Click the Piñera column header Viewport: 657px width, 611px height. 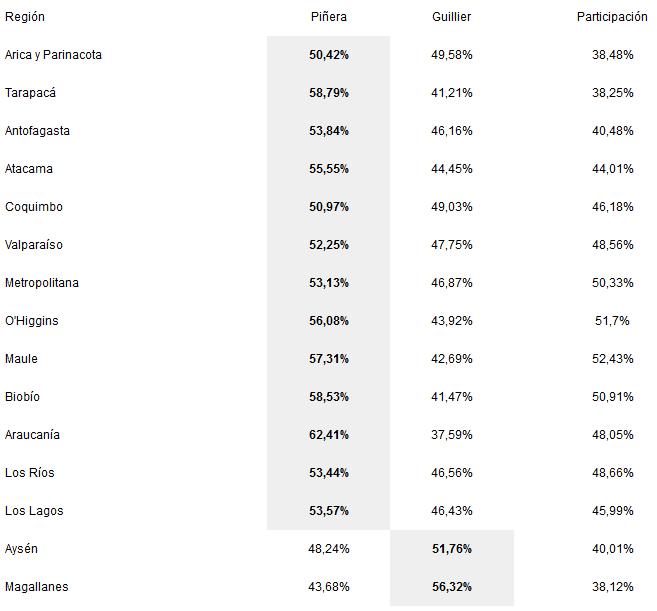(x=329, y=17)
